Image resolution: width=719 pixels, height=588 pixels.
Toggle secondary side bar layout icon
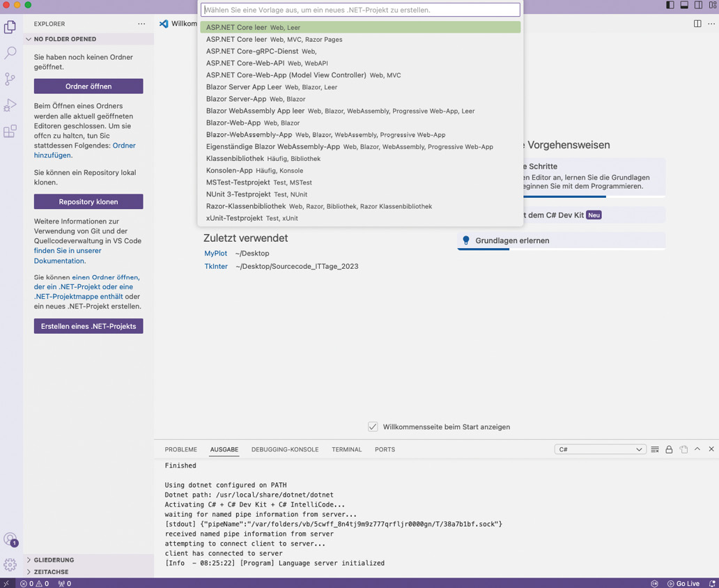698,5
